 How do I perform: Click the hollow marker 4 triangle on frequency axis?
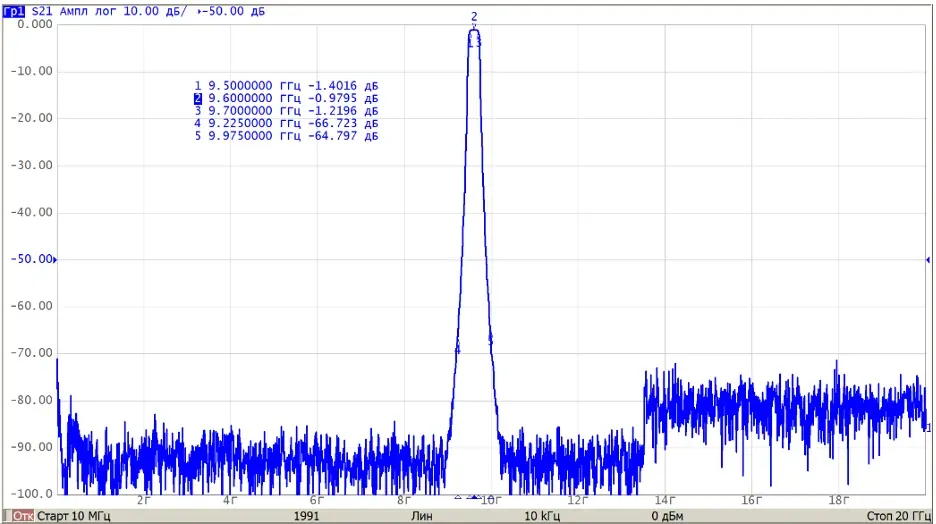[x=458, y=497]
